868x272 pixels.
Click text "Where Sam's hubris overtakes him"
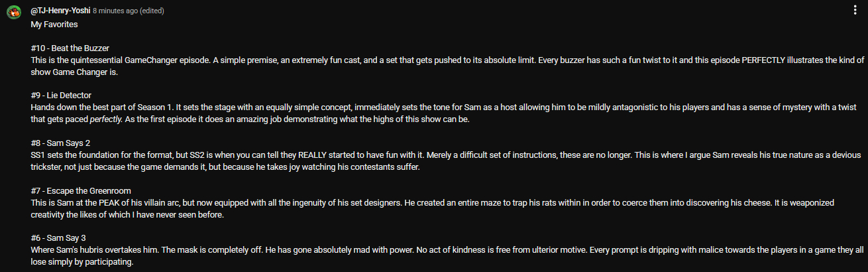pyautogui.click(x=95, y=249)
